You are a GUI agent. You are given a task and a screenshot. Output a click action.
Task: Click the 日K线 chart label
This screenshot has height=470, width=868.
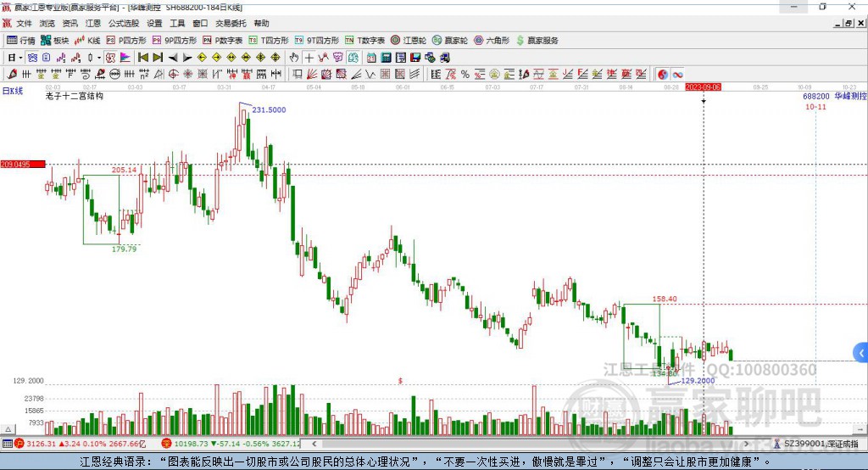[13, 91]
